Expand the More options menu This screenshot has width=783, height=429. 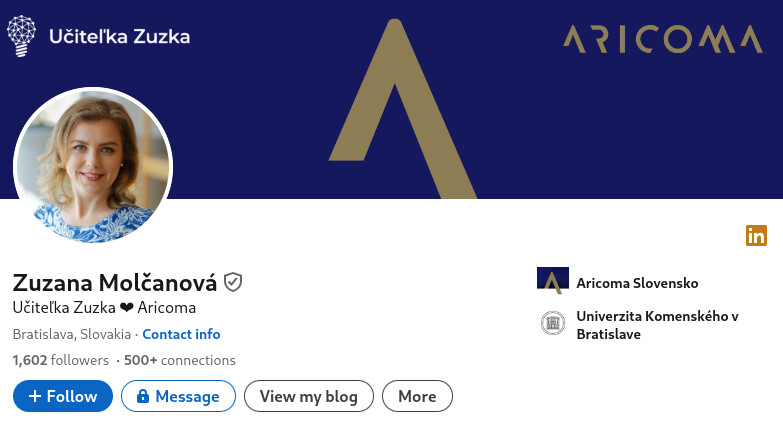(417, 396)
